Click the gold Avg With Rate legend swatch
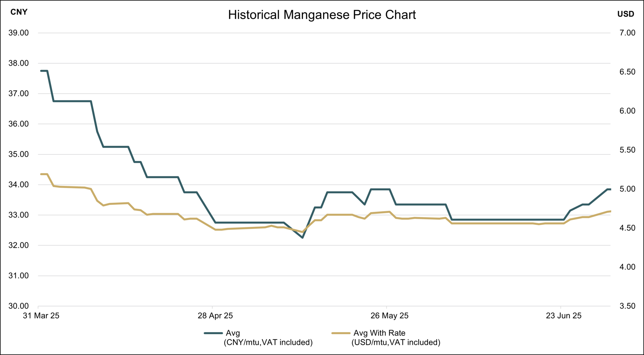Viewport: 644px width, 355px height. click(341, 333)
